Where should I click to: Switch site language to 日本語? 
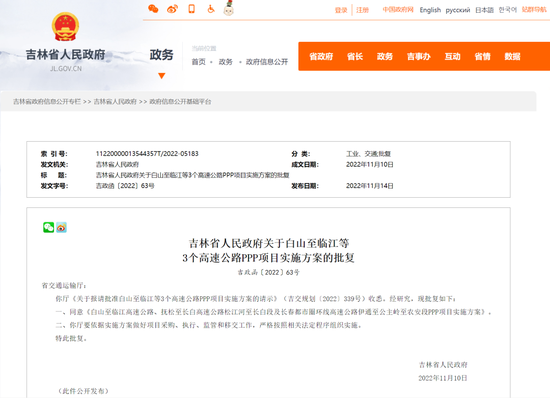[484, 10]
